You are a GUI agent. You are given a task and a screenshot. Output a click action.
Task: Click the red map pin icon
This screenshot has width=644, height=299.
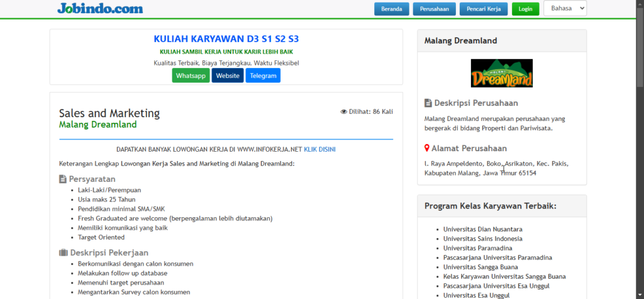pos(427,148)
